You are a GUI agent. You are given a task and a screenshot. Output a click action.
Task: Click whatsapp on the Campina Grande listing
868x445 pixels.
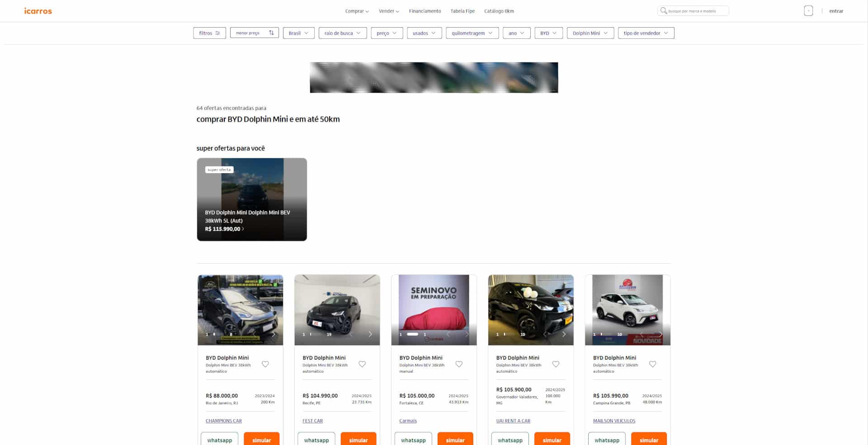(607, 439)
